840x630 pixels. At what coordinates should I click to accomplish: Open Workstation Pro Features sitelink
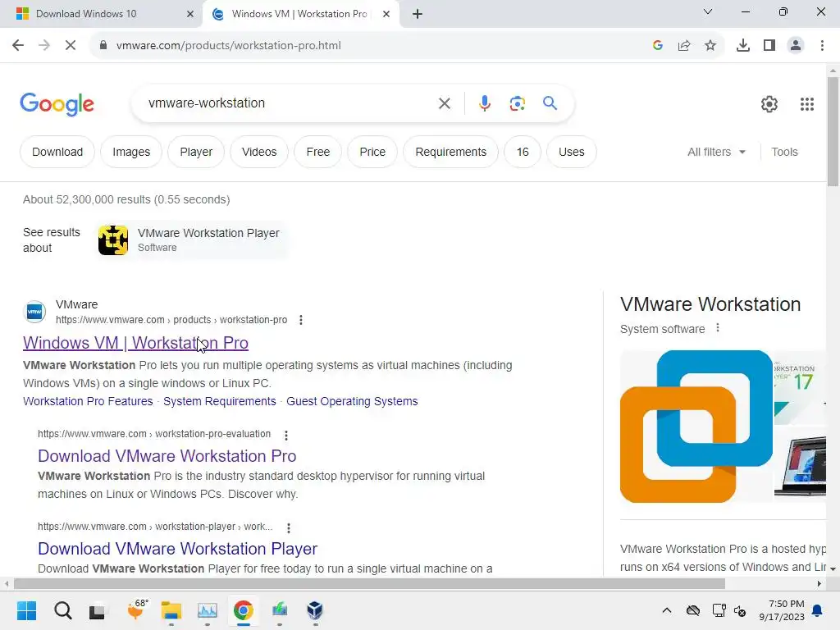[x=88, y=401]
